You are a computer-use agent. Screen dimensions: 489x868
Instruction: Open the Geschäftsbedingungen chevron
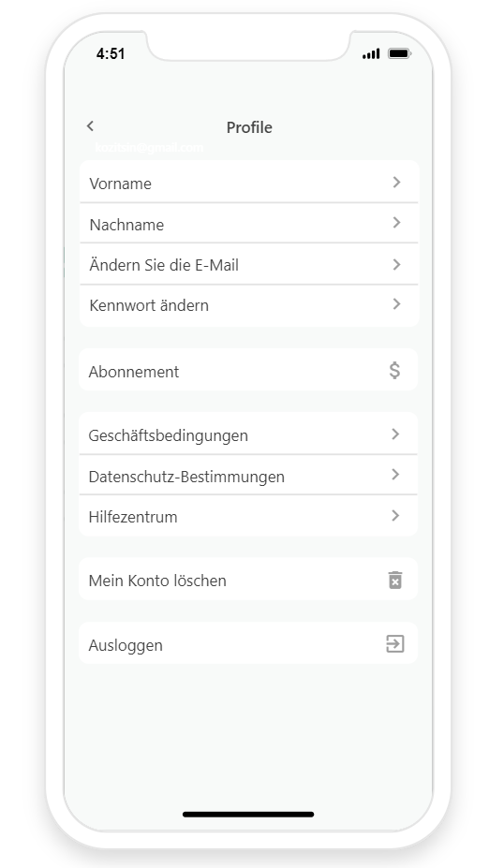(395, 434)
